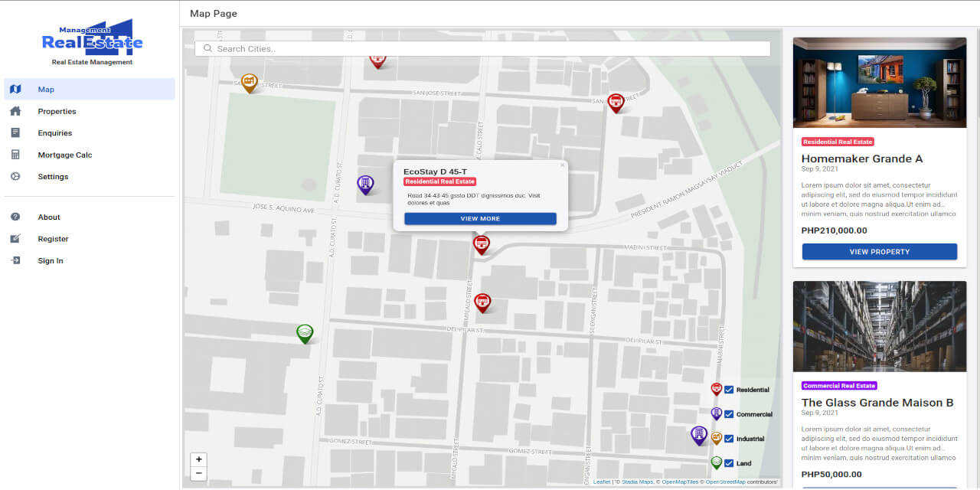Click the About info icon

[15, 217]
